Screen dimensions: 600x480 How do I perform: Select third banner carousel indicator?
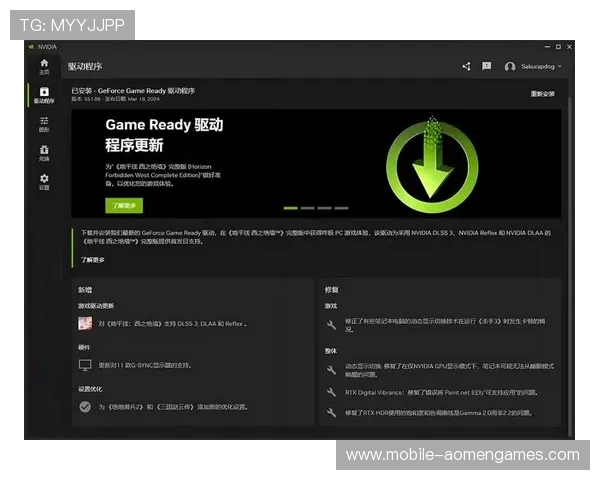[x=324, y=208]
